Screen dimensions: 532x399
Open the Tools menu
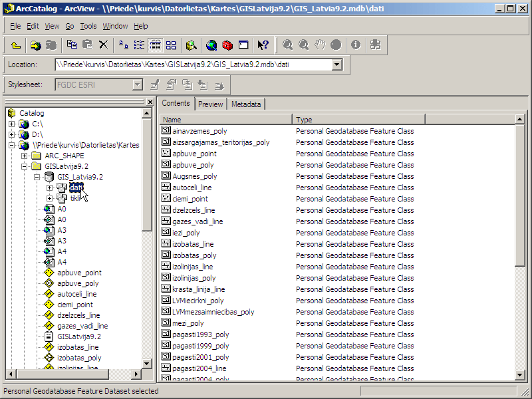(x=88, y=26)
